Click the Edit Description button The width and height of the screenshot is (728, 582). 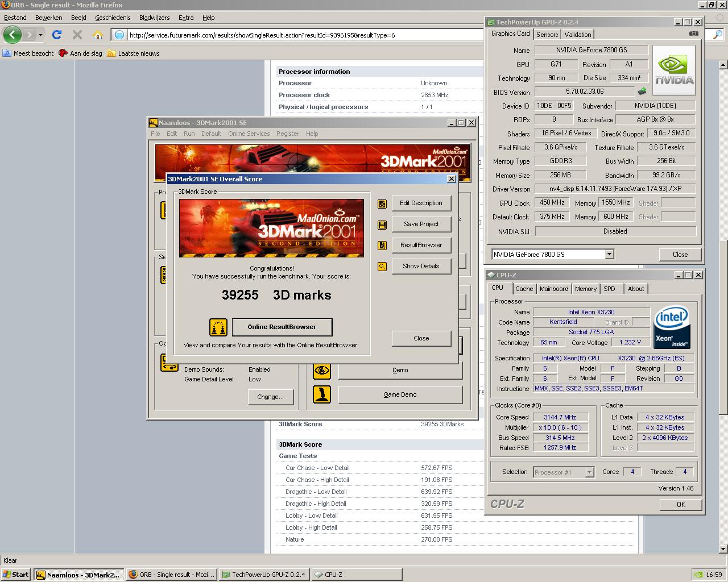(421, 203)
